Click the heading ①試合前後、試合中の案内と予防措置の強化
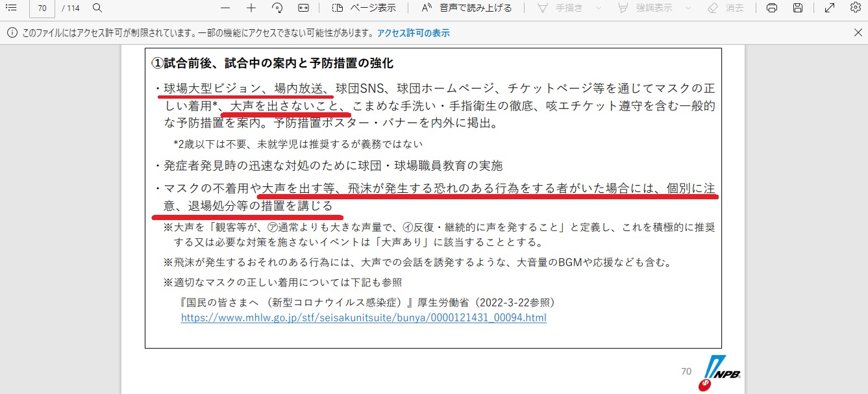The height and width of the screenshot is (394, 868). tap(273, 64)
